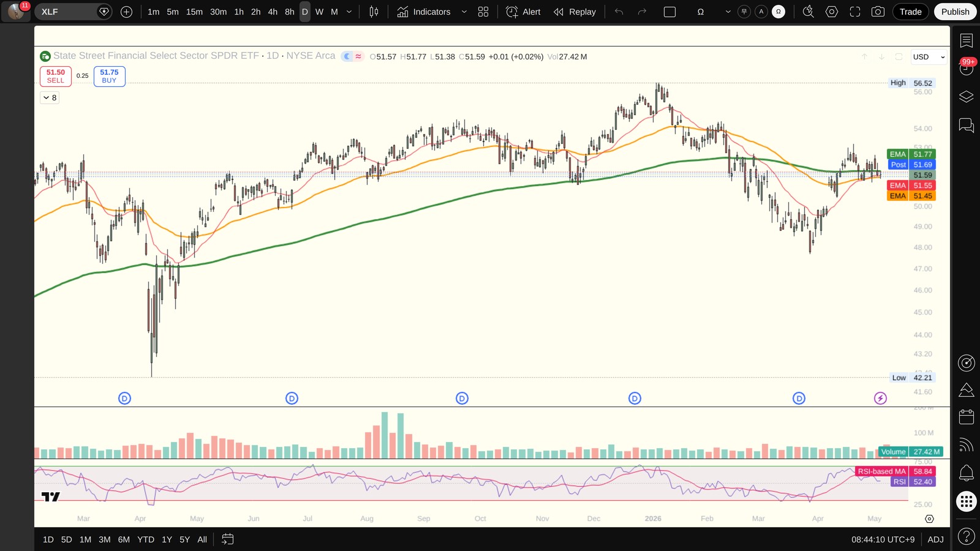Toggle ADJ dividend adjustment
Viewport: 980px width, 551px height.
(x=935, y=539)
